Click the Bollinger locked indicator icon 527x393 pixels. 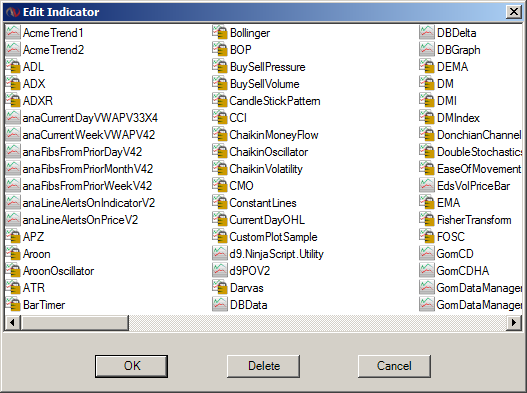[x=220, y=33]
